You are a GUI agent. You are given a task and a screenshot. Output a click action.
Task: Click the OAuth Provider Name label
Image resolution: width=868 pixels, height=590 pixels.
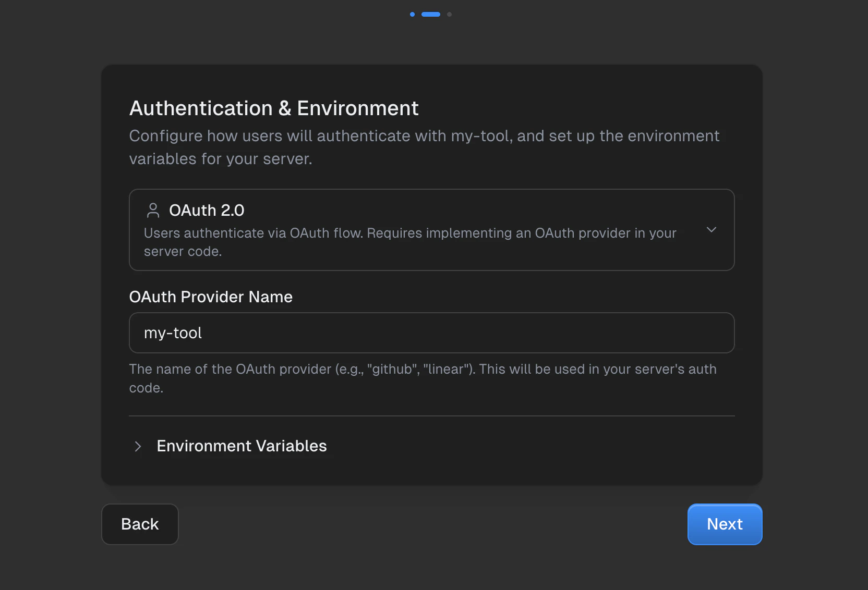211,297
